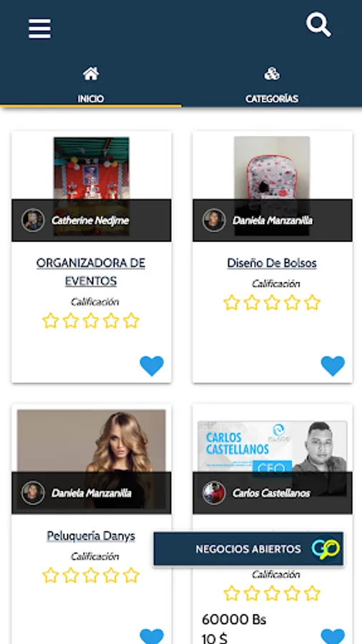362x644 pixels.
Task: Toggle favorite heart on Peluquería Danys
Action: (152, 636)
